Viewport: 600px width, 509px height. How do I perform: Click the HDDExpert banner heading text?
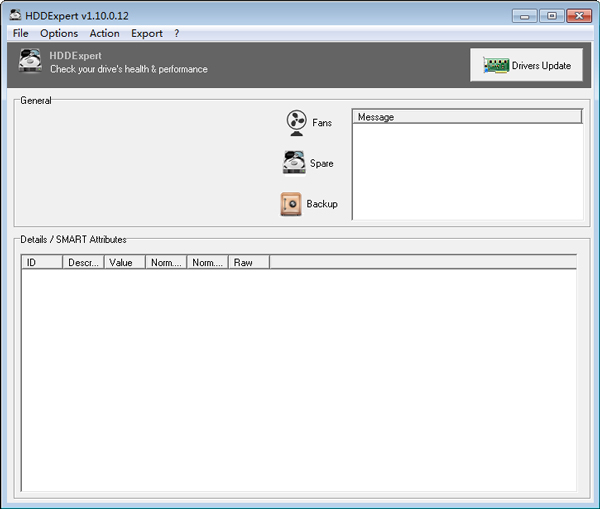pos(75,56)
